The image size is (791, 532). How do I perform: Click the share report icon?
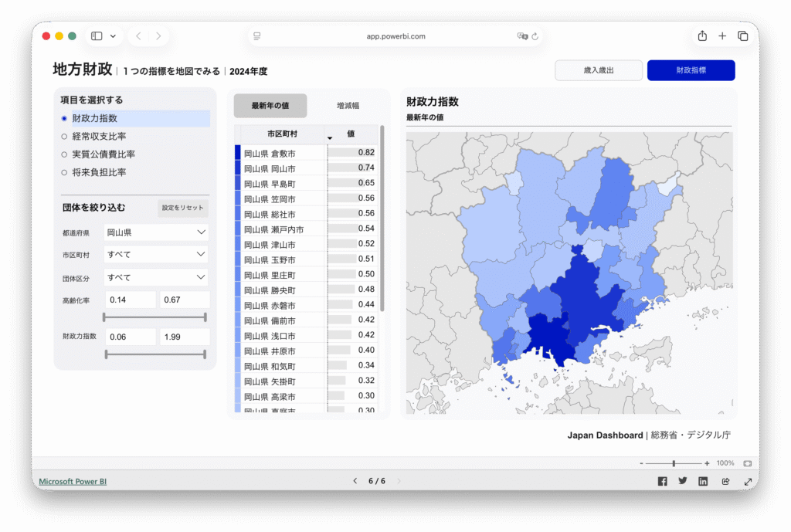coord(725,481)
